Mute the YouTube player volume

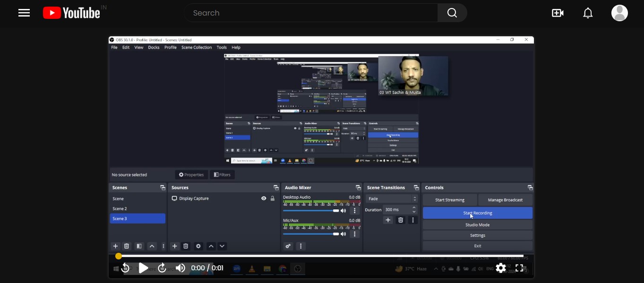180,268
